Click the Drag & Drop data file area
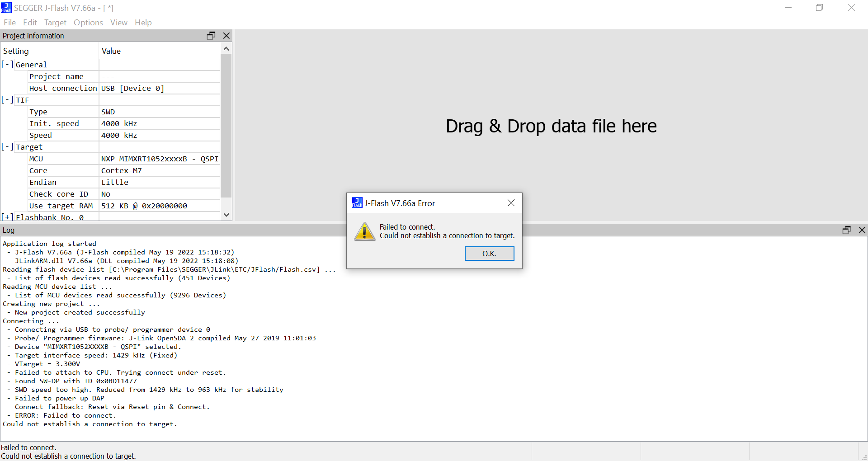The image size is (868, 461). click(551, 126)
